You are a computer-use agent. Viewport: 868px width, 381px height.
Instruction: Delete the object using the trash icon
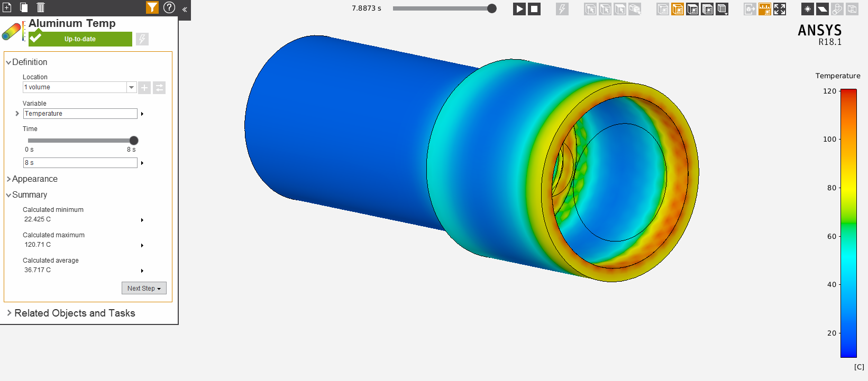[41, 7]
